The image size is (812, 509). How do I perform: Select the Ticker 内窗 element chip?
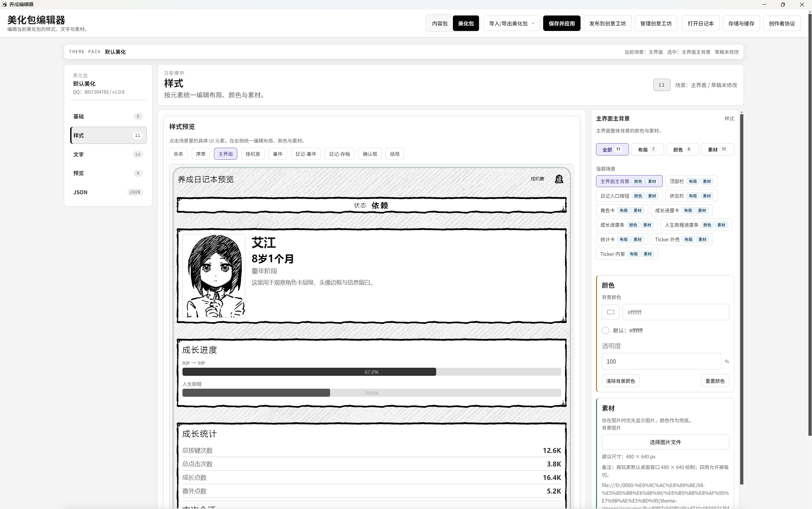click(x=627, y=254)
